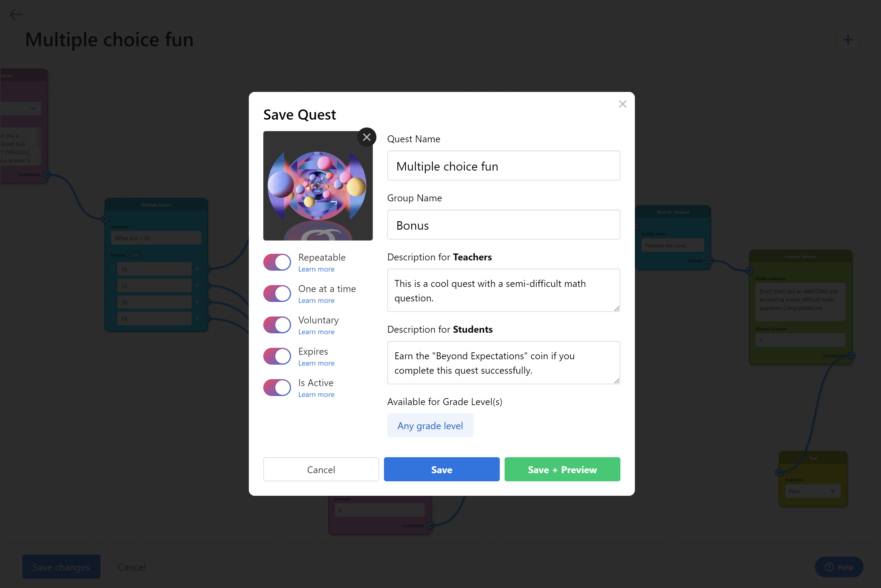Close the Save Quest dialog
This screenshot has width=881, height=588.
tap(623, 104)
